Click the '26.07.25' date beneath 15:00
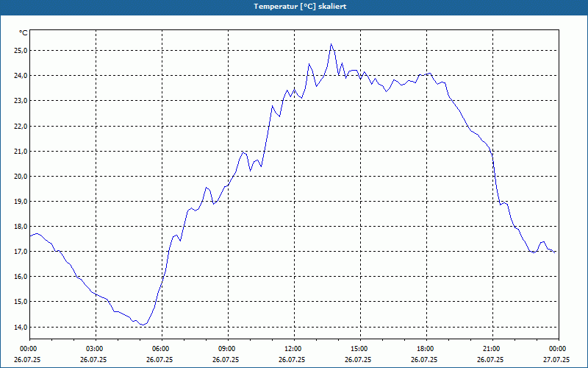The image size is (588, 368). tap(358, 359)
